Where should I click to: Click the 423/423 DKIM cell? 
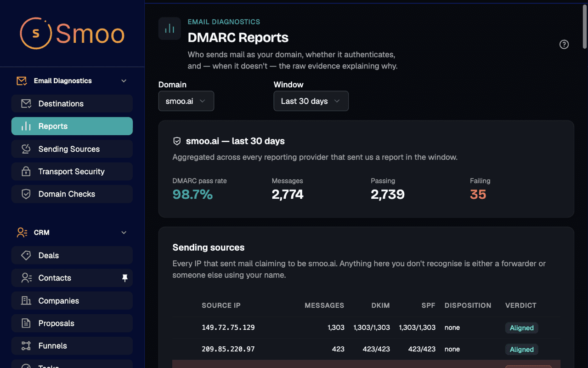(376, 349)
